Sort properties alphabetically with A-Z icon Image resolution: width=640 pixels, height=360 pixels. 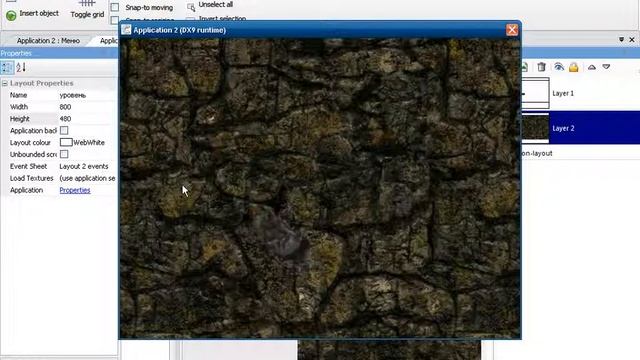[21, 67]
